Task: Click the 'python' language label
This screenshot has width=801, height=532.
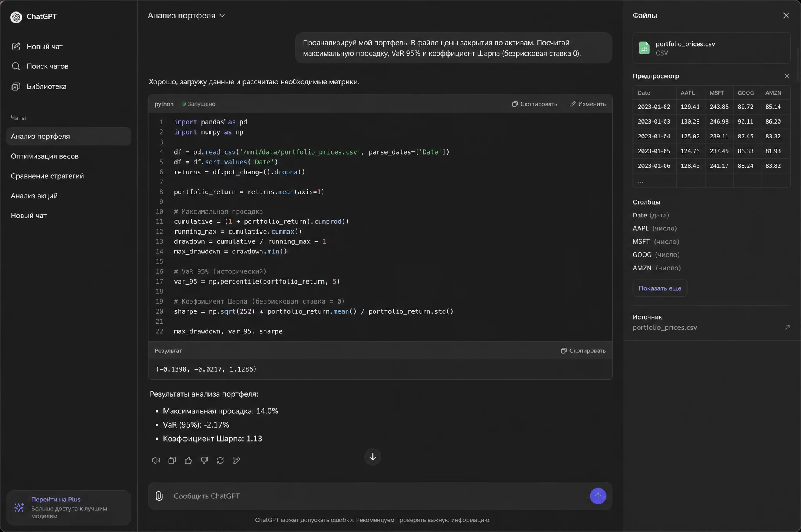Action: [x=164, y=104]
